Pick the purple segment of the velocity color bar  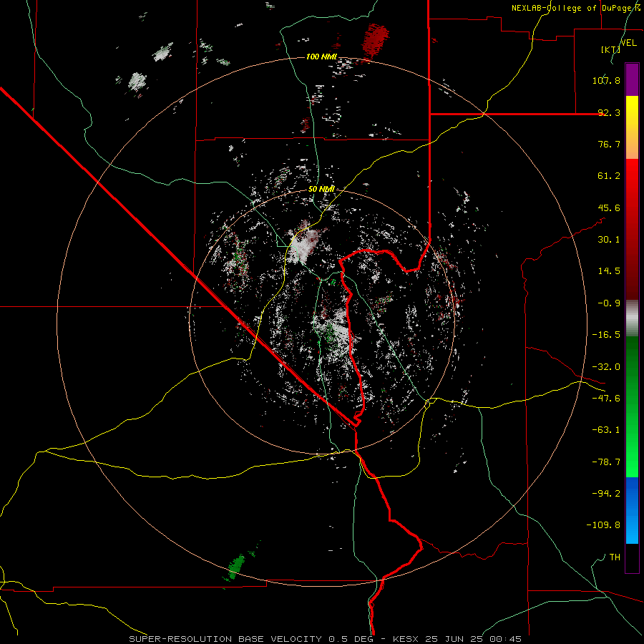click(632, 79)
